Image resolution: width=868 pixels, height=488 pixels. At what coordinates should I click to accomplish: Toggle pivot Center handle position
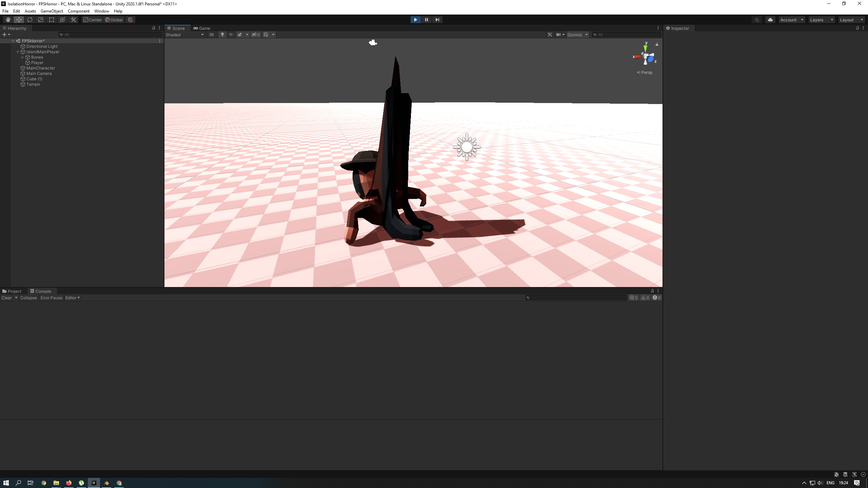click(93, 20)
